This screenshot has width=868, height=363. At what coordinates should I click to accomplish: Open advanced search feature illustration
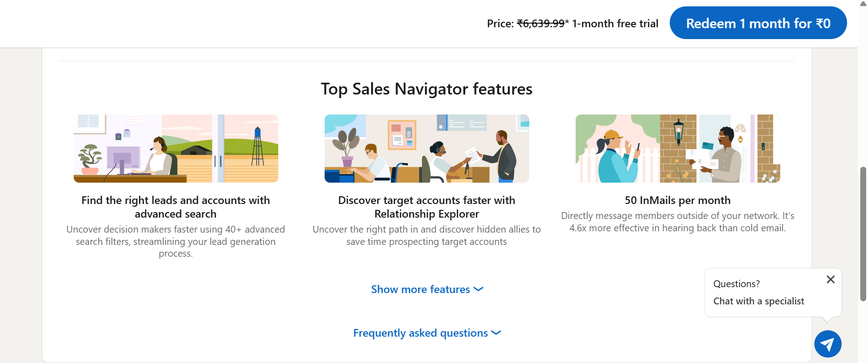[x=176, y=149]
